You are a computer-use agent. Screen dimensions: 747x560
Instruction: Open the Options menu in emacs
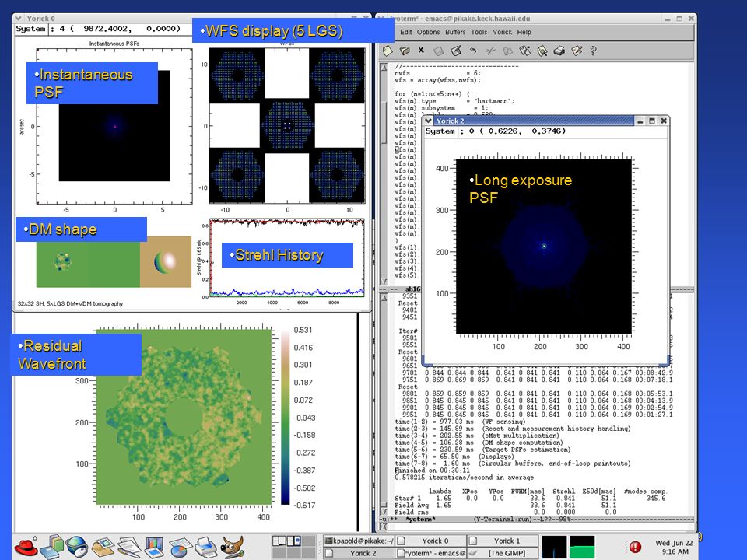[x=428, y=32]
